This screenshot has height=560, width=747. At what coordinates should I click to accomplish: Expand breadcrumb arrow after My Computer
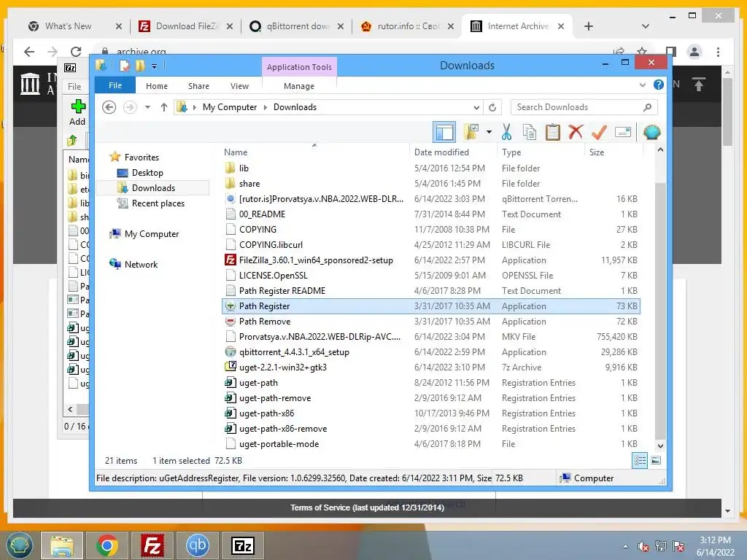[266, 108]
